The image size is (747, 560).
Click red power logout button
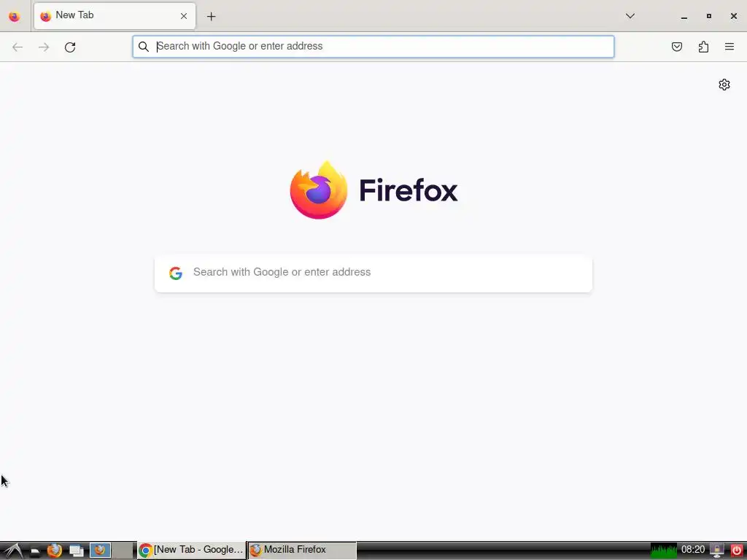point(736,551)
